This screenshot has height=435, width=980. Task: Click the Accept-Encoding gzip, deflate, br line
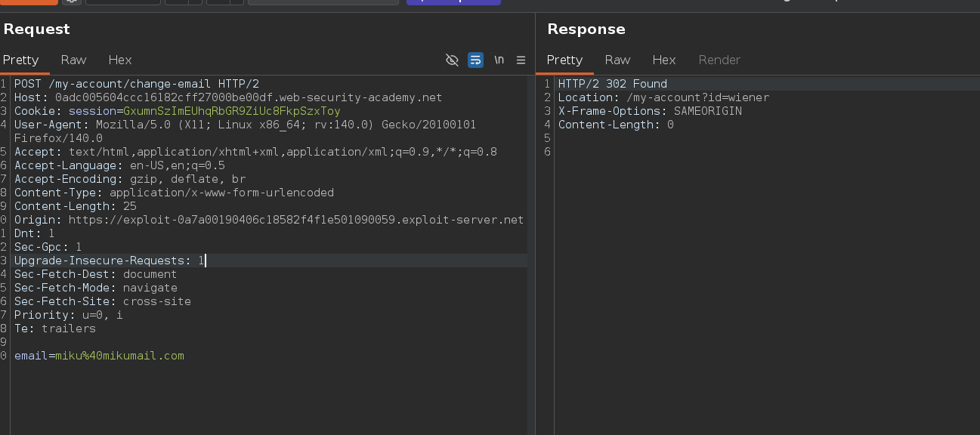click(130, 179)
